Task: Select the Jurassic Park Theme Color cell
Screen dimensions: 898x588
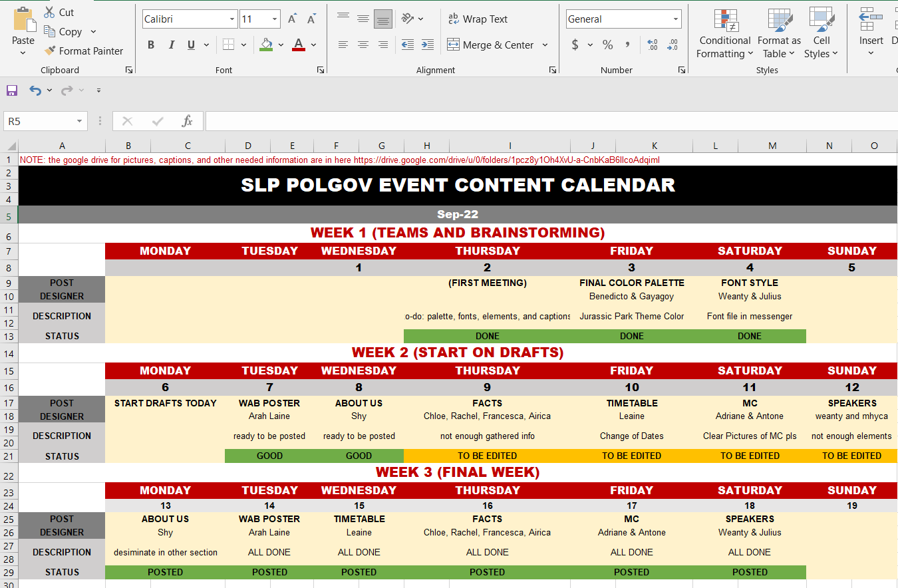Action: point(631,317)
